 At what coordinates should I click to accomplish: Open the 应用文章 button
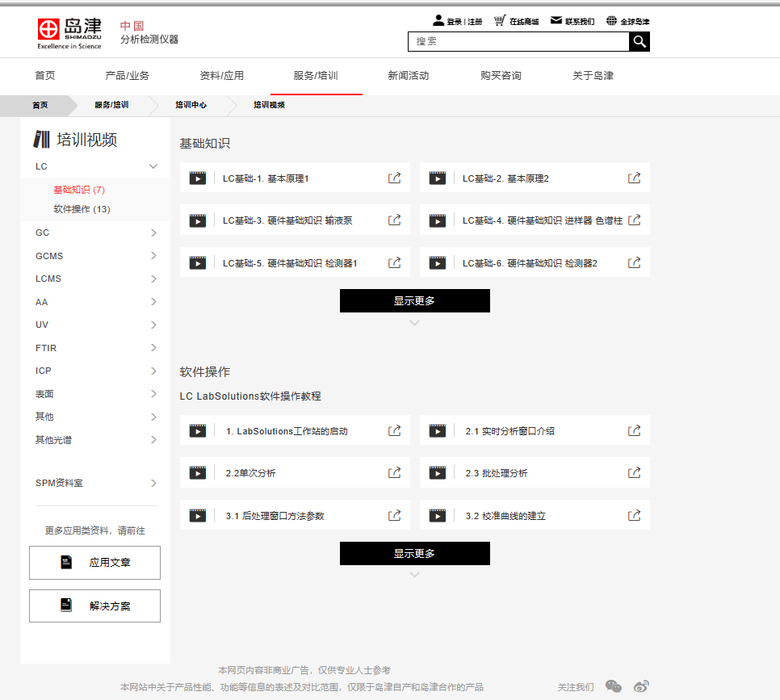pos(94,563)
